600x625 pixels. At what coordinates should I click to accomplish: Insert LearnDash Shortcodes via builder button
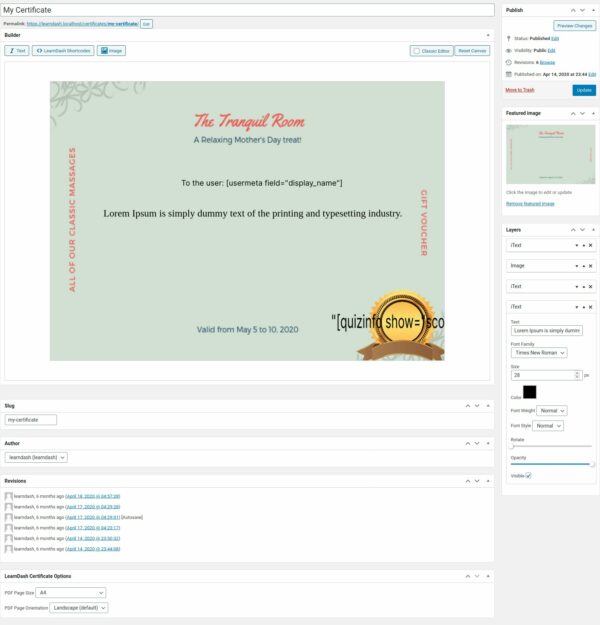click(63, 50)
